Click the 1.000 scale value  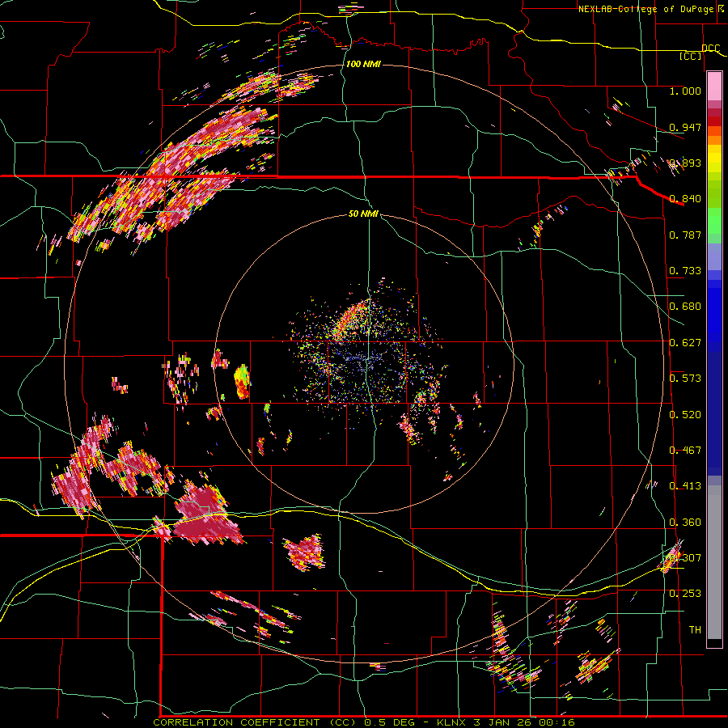(x=685, y=91)
